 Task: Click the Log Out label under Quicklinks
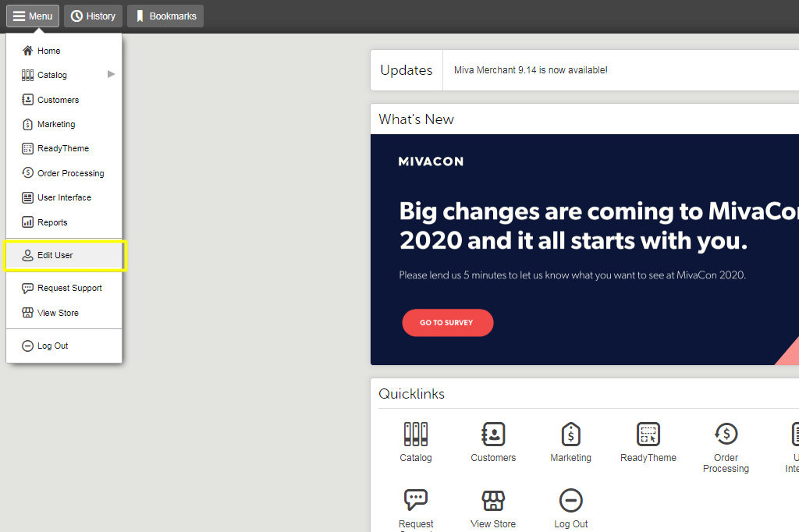pos(570,524)
